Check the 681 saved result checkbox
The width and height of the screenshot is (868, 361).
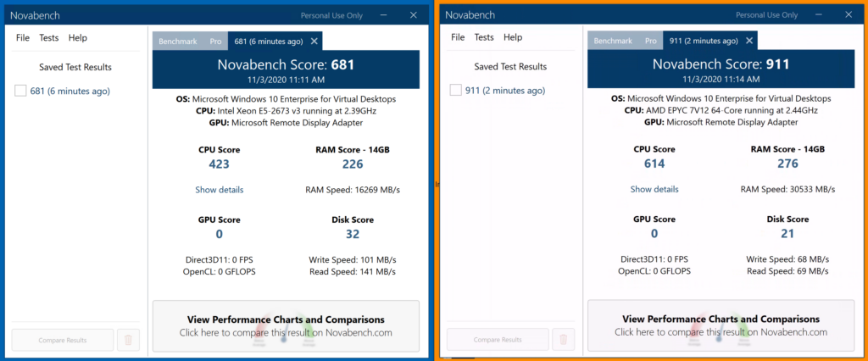[x=20, y=91]
